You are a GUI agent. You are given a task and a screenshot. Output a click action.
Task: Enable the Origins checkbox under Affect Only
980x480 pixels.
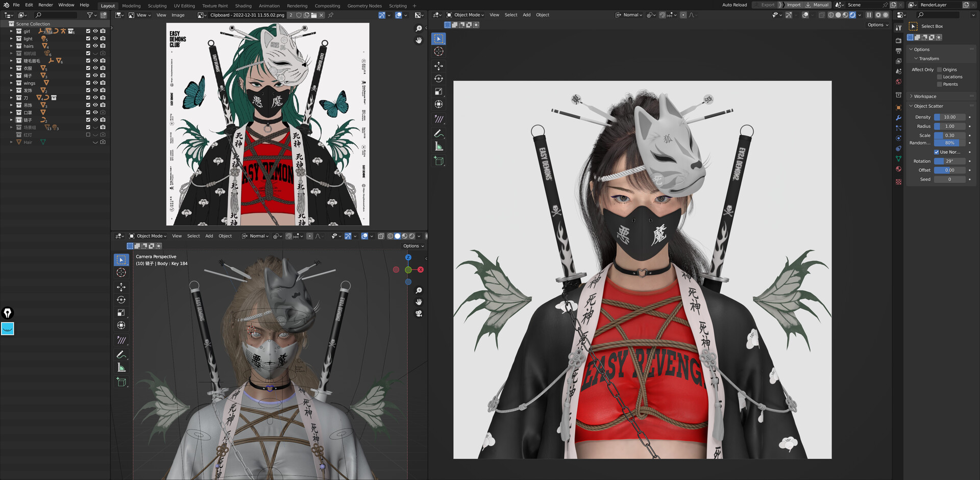(941, 69)
